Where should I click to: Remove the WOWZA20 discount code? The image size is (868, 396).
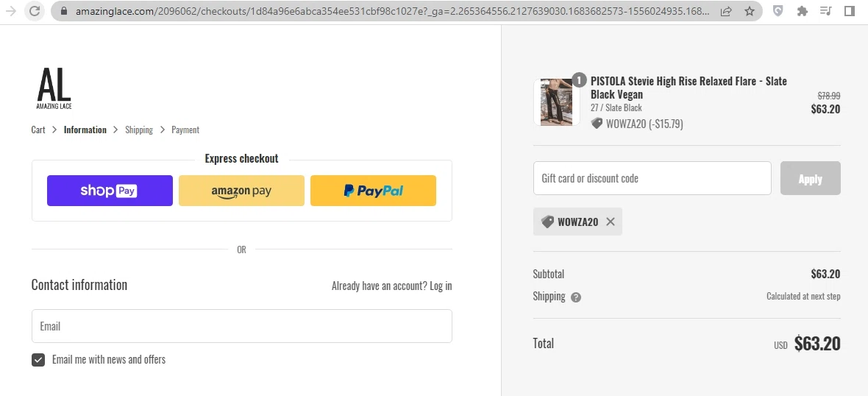(611, 222)
